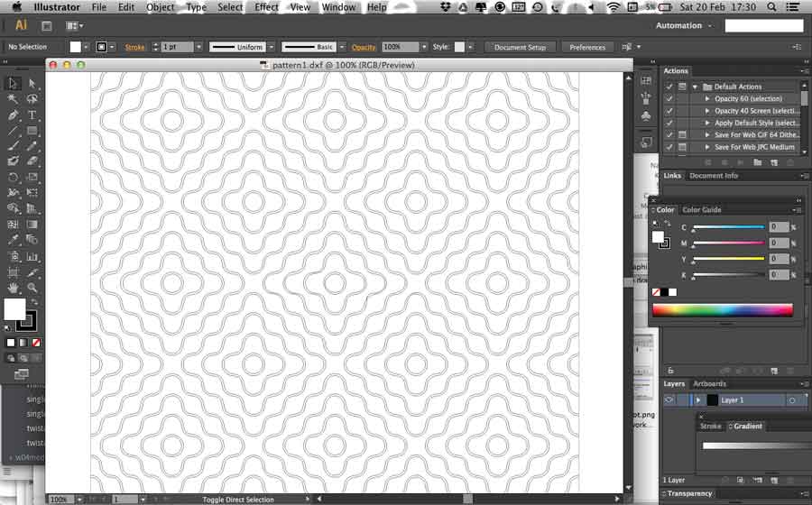Expand the Opacity 60 (selection) action

coord(707,99)
